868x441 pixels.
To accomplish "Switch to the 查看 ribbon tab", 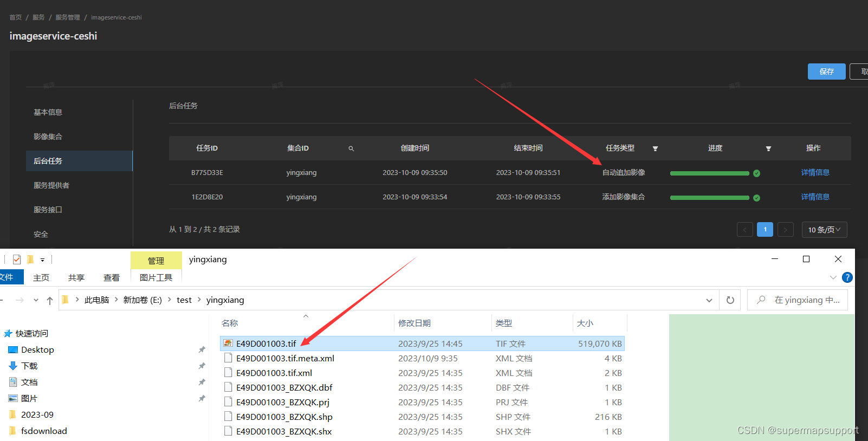I will coord(112,277).
